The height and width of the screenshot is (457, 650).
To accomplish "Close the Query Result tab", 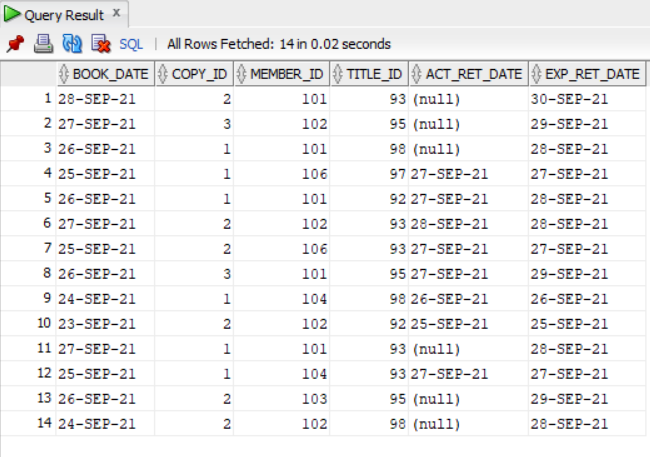I will pyautogui.click(x=116, y=13).
